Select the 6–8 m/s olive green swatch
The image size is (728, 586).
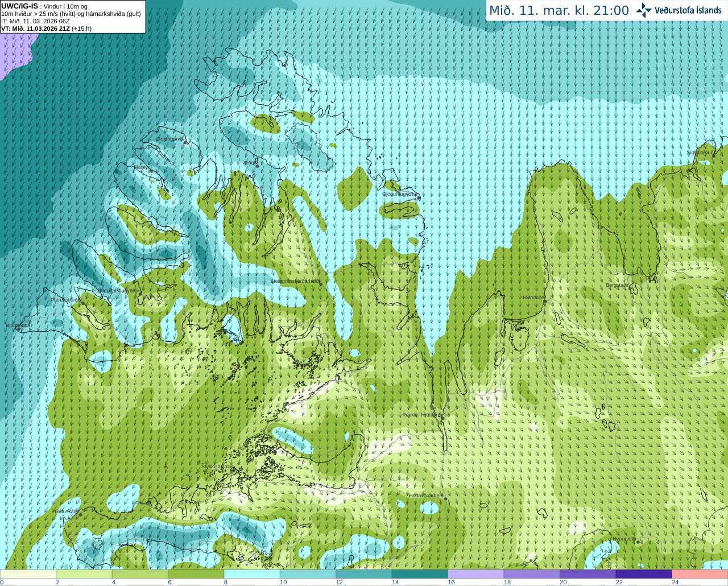pyautogui.click(x=196, y=574)
